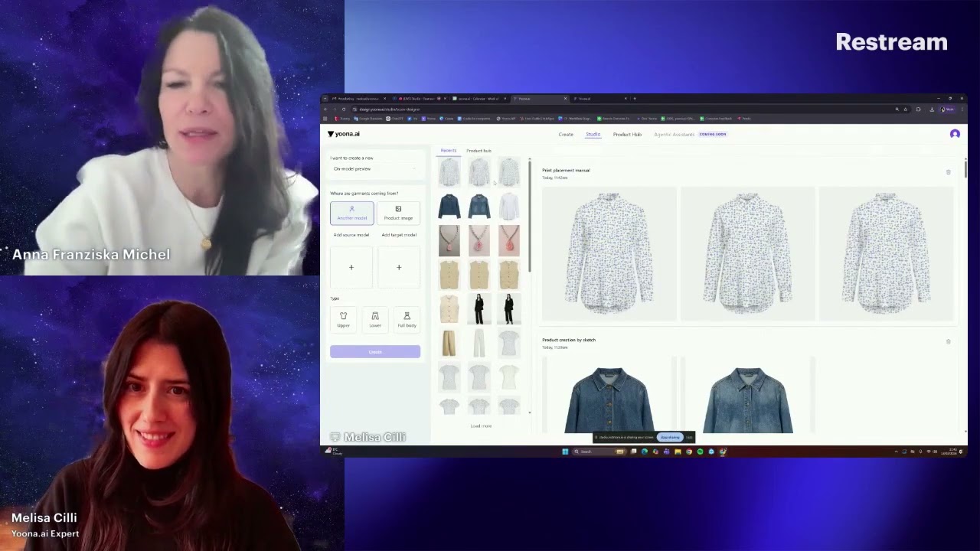
Task: Select the first denim jacket thumbnail
Action: [449, 206]
